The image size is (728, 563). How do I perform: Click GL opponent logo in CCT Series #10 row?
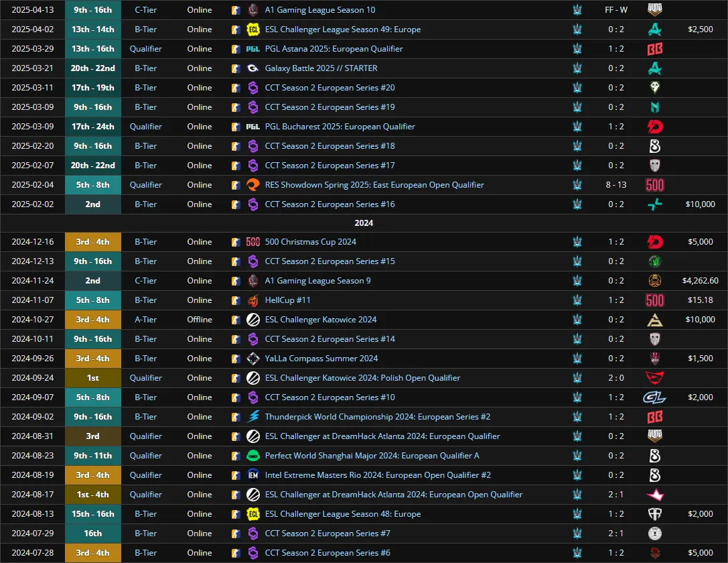click(x=654, y=397)
